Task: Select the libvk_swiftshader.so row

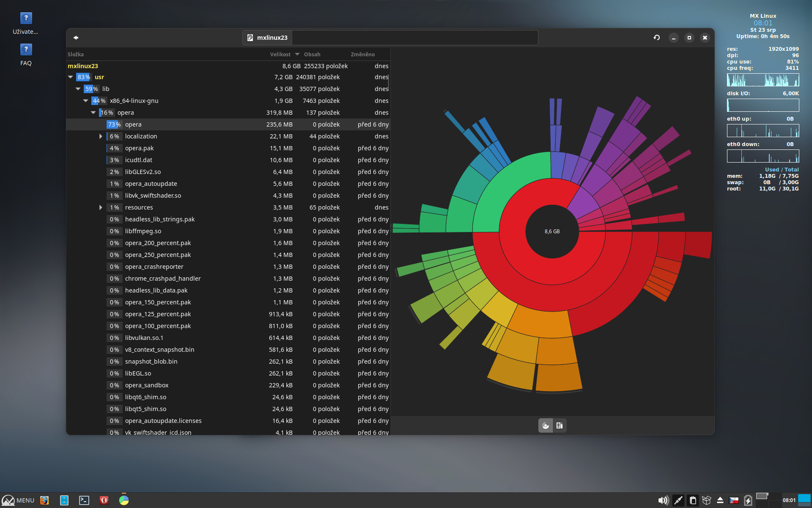Action: point(228,196)
